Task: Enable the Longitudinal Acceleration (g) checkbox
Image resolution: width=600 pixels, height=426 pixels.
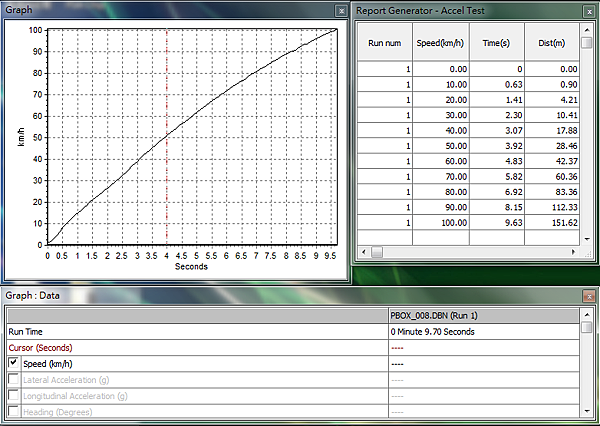Action: [x=13, y=395]
